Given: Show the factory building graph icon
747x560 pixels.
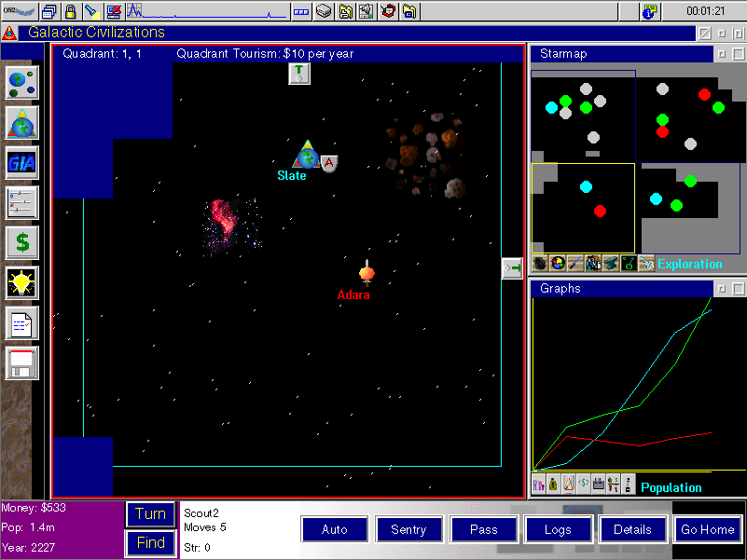Looking at the screenshot, I should coord(599,485).
